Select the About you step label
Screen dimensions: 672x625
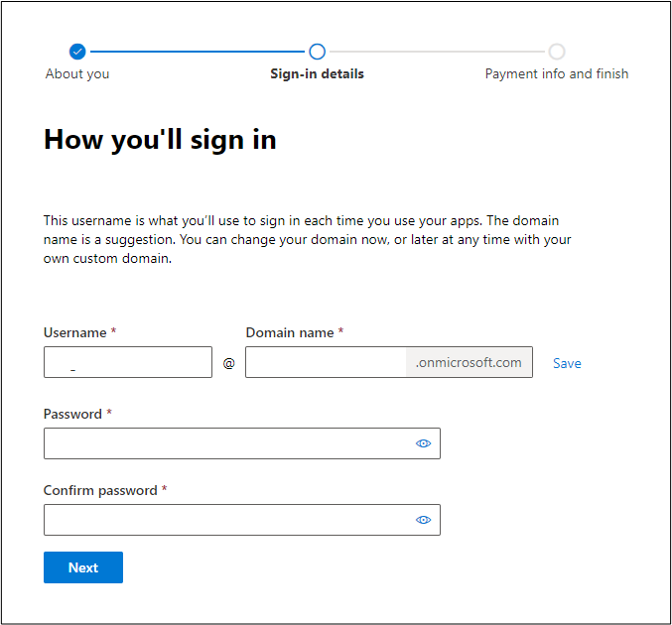77,74
